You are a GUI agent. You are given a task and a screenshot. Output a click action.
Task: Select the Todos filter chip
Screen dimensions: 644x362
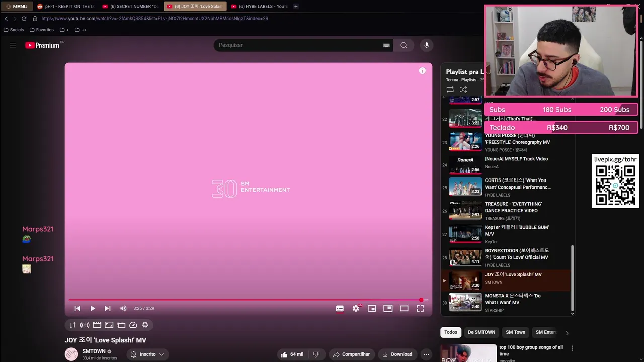point(451,332)
